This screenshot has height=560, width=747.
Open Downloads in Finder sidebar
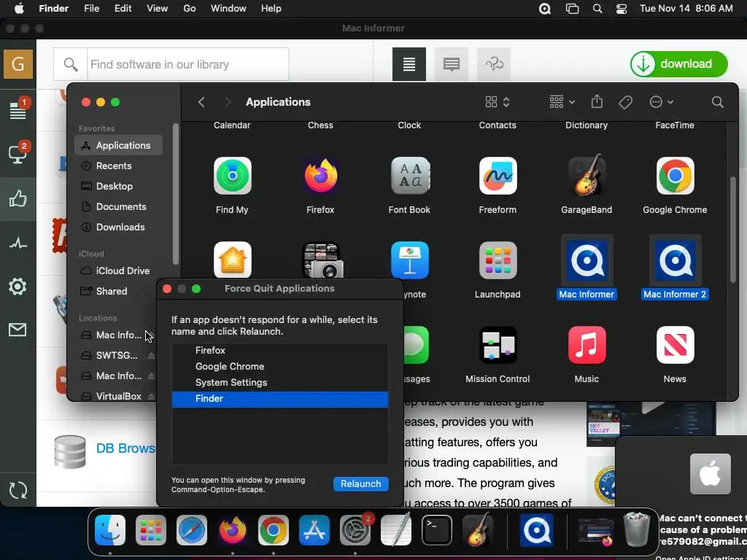[118, 227]
